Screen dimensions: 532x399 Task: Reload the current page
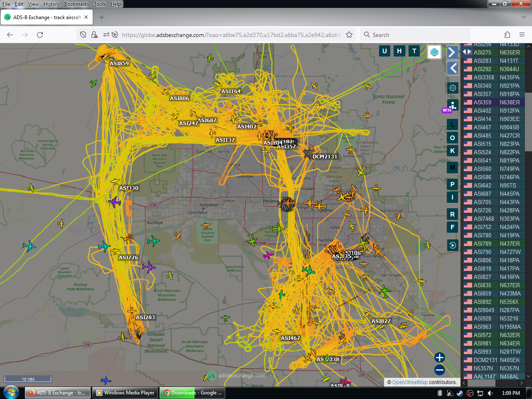coord(40,35)
